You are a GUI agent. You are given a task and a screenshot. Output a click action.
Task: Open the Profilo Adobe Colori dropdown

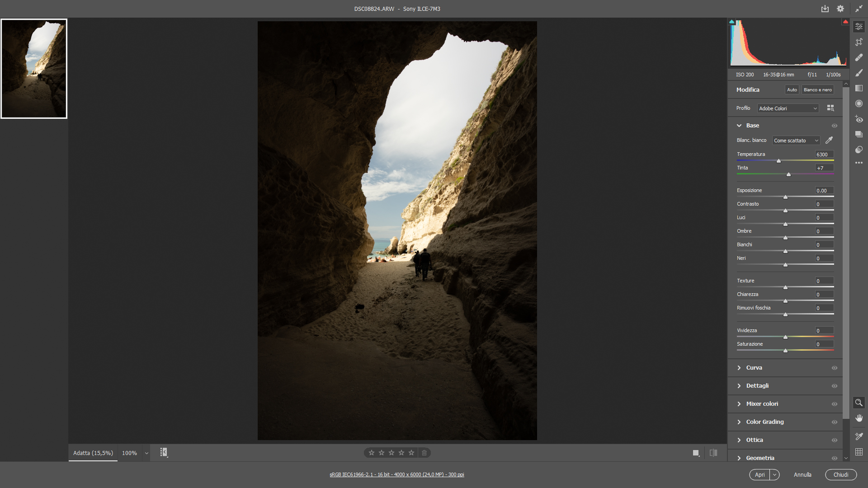[788, 108]
